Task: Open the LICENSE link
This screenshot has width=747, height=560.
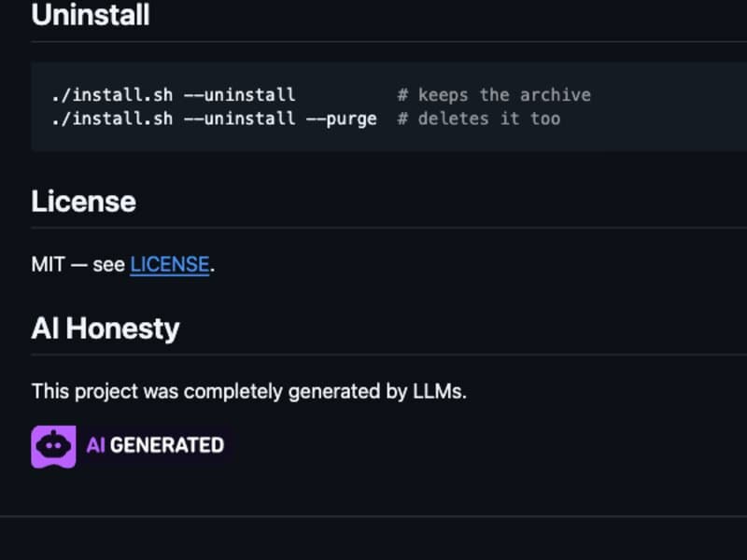Action: (x=170, y=264)
